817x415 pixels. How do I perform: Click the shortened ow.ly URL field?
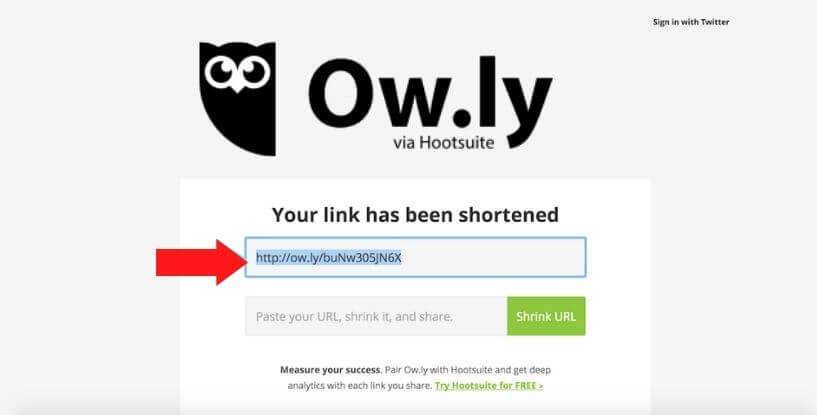pyautogui.click(x=415, y=258)
